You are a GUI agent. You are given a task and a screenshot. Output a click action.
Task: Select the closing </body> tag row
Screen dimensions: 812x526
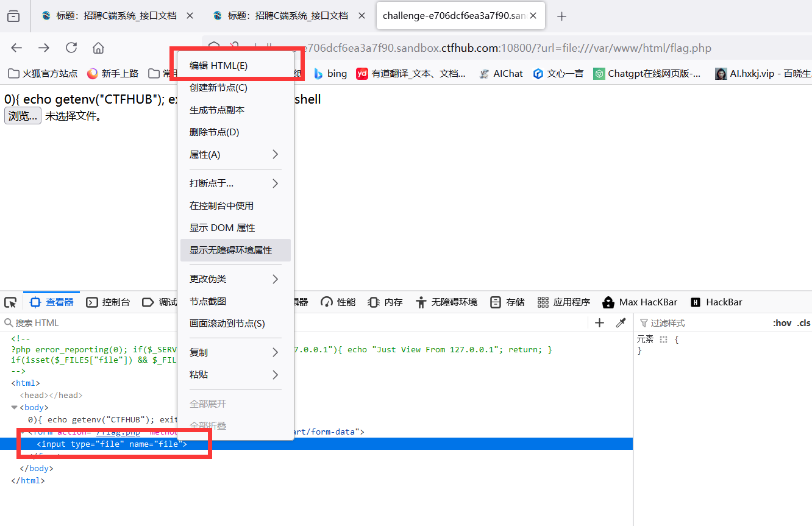(x=316, y=469)
